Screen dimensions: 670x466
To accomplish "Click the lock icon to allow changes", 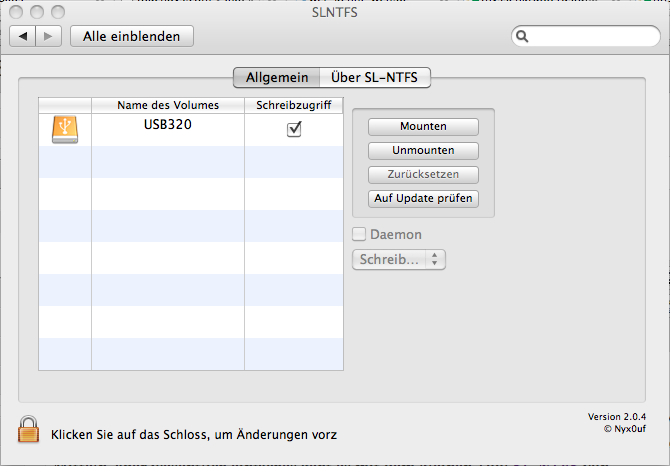I will pyautogui.click(x=28, y=429).
